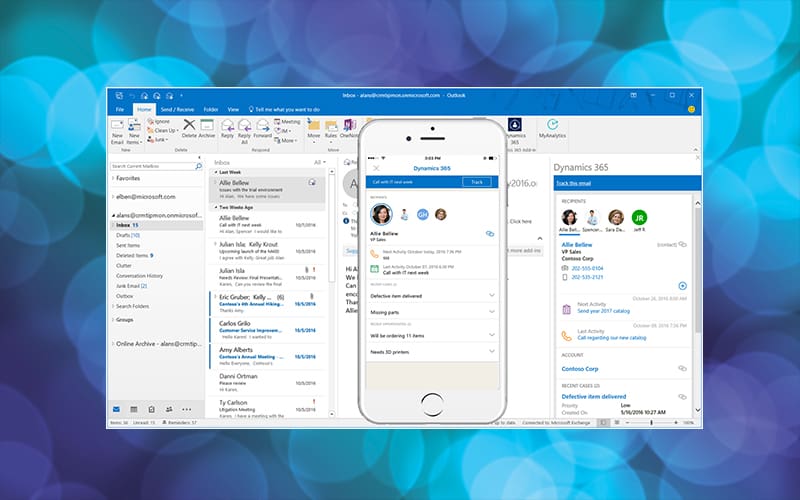
Task: Open the Contoso Corp account link
Action: (x=580, y=369)
